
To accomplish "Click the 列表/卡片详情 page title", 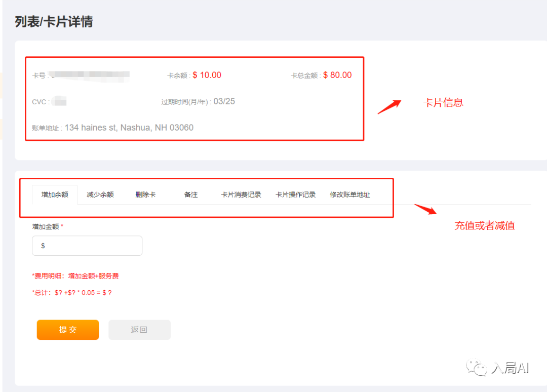I will tap(54, 22).
